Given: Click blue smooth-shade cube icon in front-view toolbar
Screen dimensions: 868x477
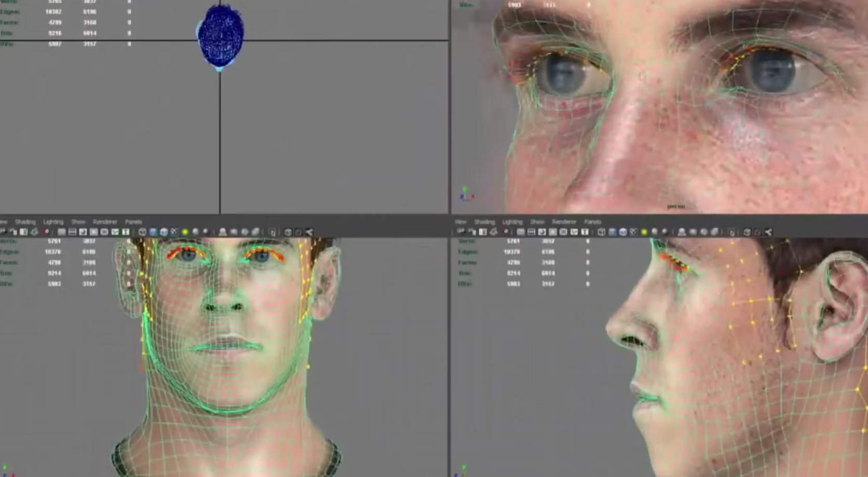Looking at the screenshot, I should [x=153, y=232].
